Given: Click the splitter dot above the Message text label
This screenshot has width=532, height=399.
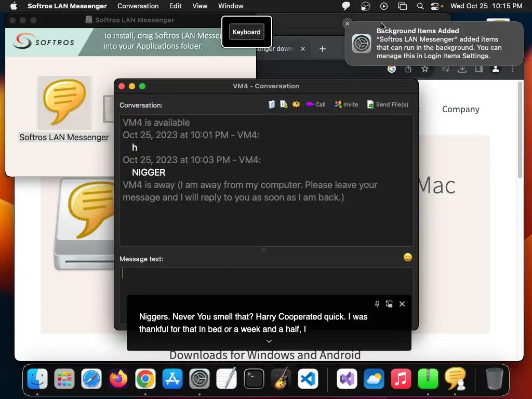Looking at the screenshot, I should point(263,249).
